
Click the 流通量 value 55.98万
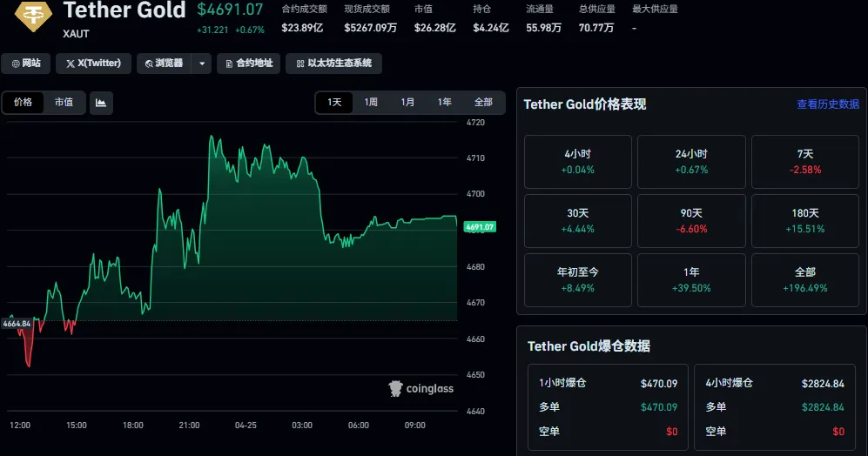pyautogui.click(x=543, y=28)
